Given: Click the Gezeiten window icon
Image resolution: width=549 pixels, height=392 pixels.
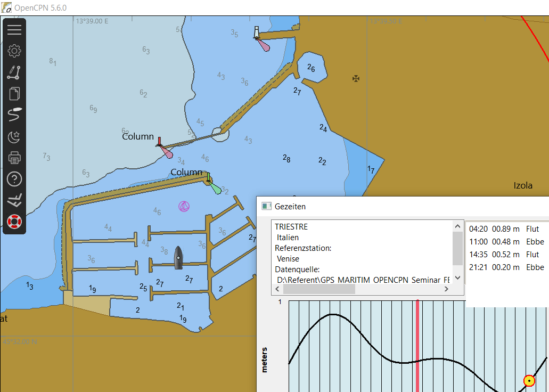Looking at the screenshot, I should point(266,206).
